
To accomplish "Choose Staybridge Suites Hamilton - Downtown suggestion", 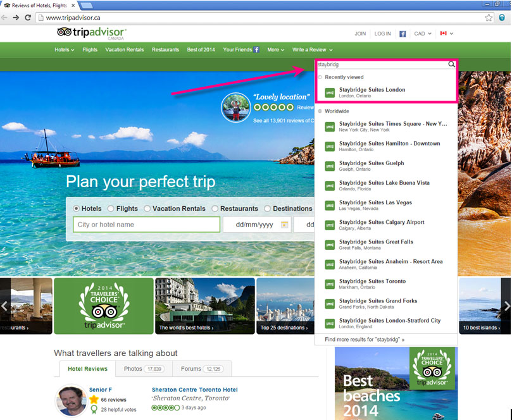I will 386,146.
